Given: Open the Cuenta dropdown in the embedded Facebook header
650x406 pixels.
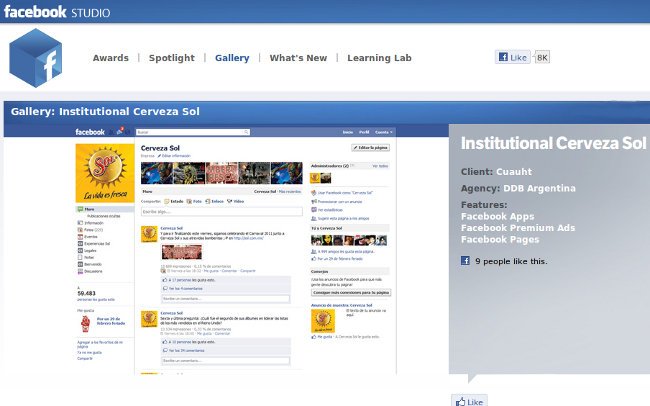Looking at the screenshot, I should point(384,132).
